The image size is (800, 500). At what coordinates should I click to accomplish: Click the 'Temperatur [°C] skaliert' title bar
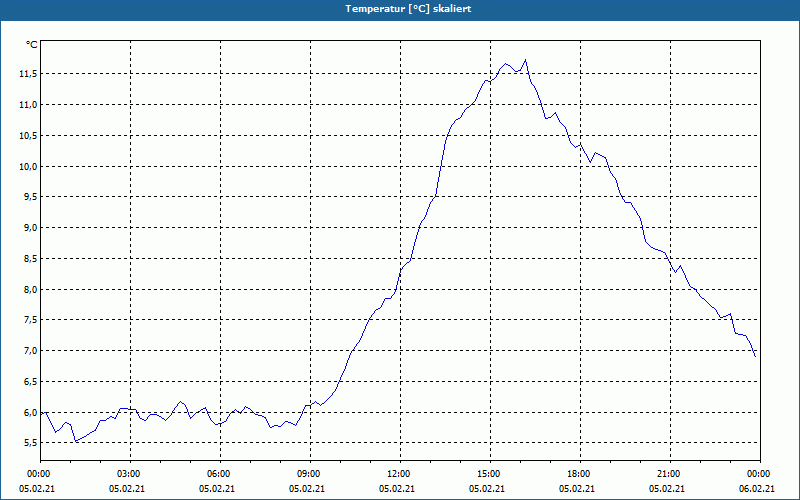[400, 9]
